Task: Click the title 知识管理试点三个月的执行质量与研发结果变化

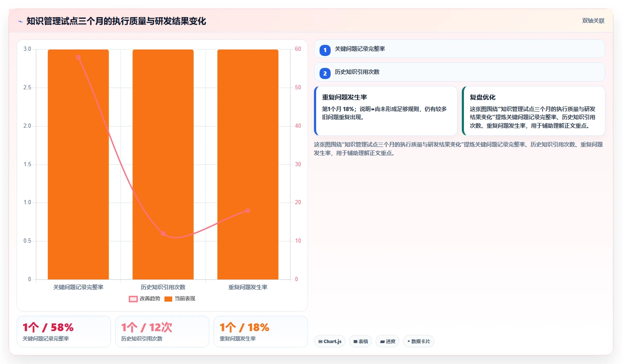Action: coord(116,21)
